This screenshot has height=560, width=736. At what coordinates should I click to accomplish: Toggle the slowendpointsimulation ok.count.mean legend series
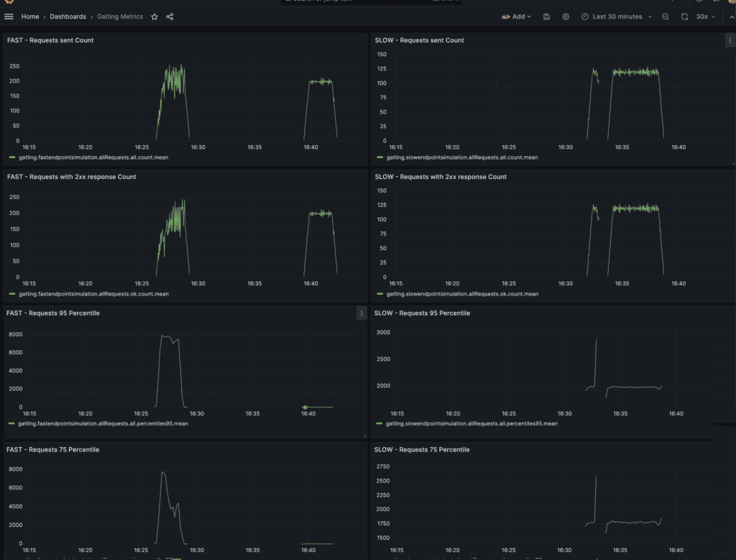coord(462,294)
